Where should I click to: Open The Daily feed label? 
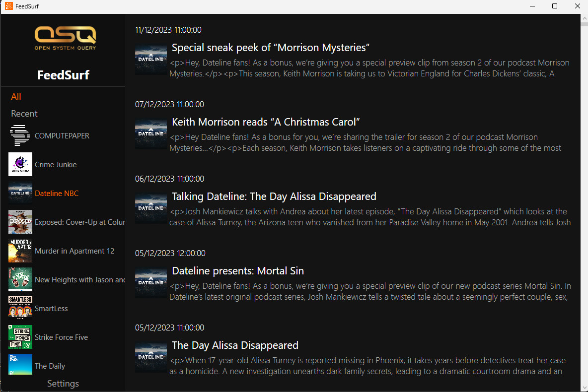click(50, 366)
